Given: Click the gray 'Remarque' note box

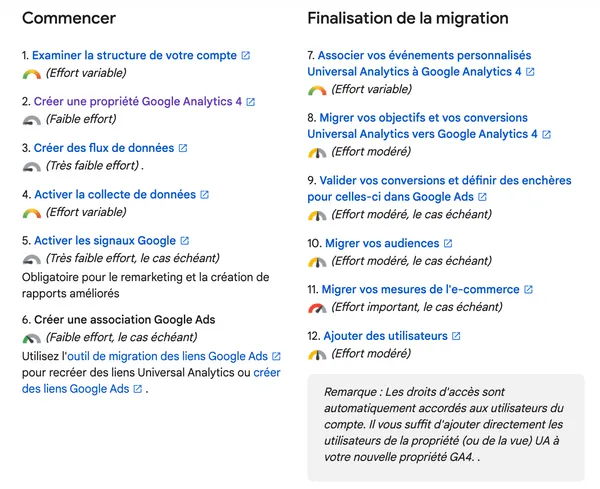Looking at the screenshot, I should click(446, 427).
